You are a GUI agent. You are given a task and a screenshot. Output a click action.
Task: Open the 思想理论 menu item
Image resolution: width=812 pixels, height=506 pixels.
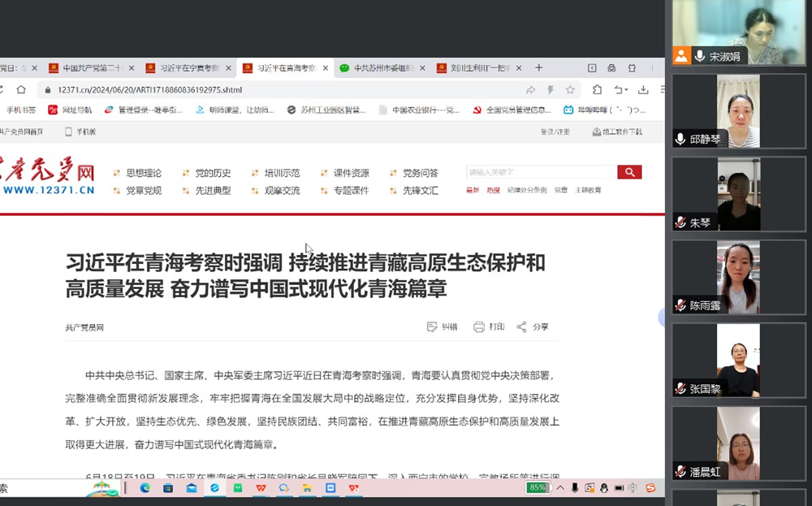pos(144,173)
